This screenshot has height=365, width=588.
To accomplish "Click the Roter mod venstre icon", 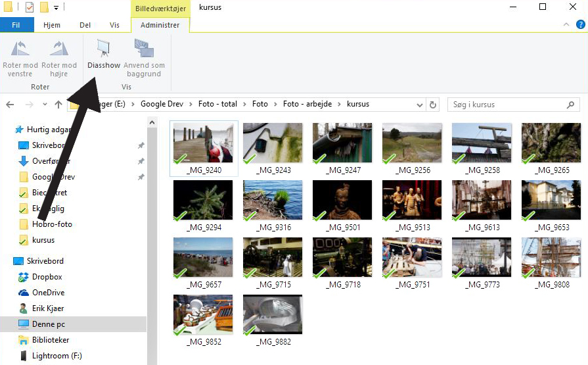I will (x=20, y=50).
